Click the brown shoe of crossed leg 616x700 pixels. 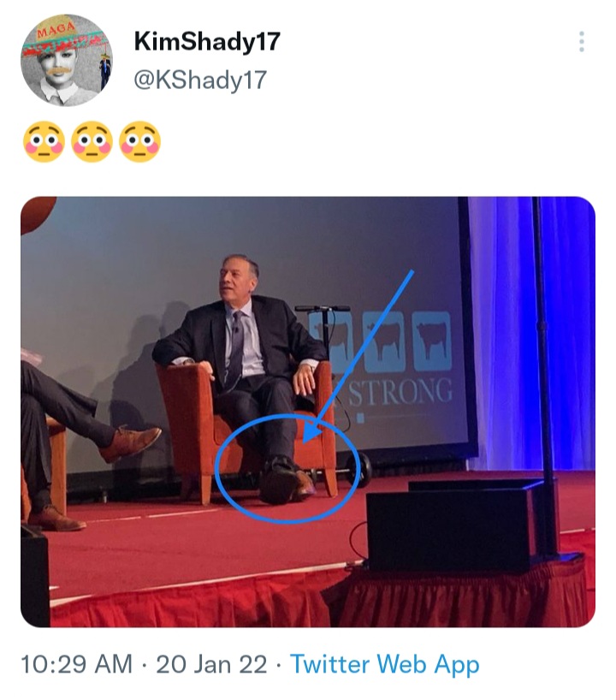tap(131, 443)
